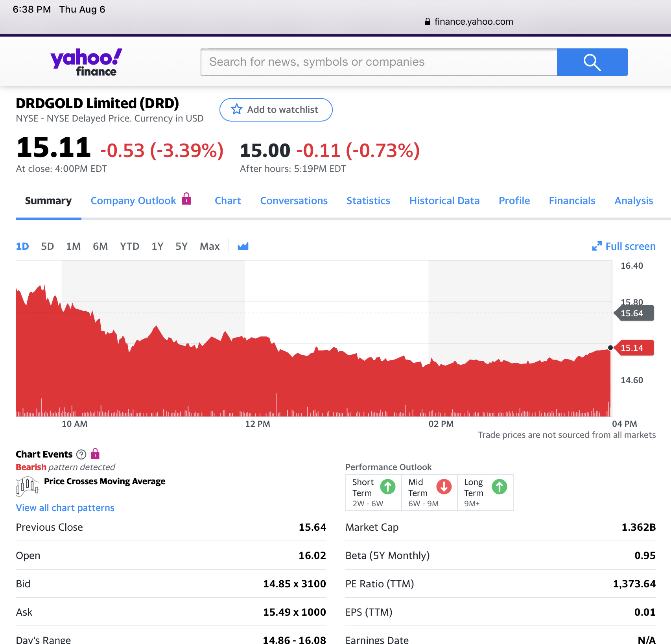The image size is (671, 644).
Task: Click the Ask value 15.49 x 1000
Action: pyautogui.click(x=295, y=612)
